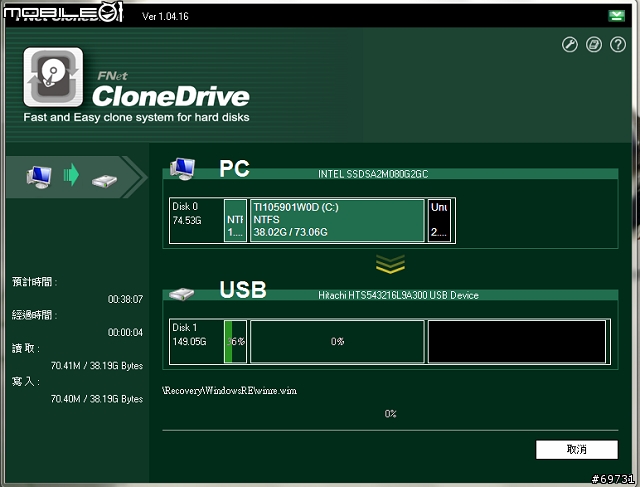Select the PC computer icon in sidebar
This screenshot has height=487, width=640.
(39, 177)
